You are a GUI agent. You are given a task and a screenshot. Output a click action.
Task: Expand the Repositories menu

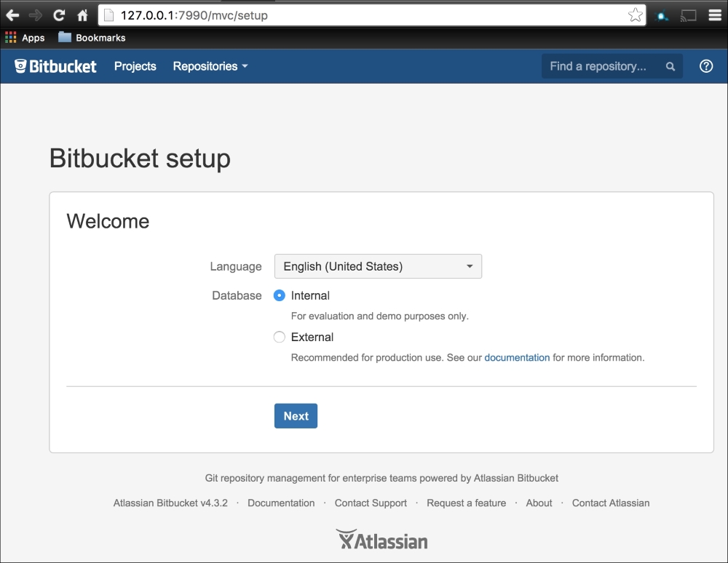(x=210, y=66)
